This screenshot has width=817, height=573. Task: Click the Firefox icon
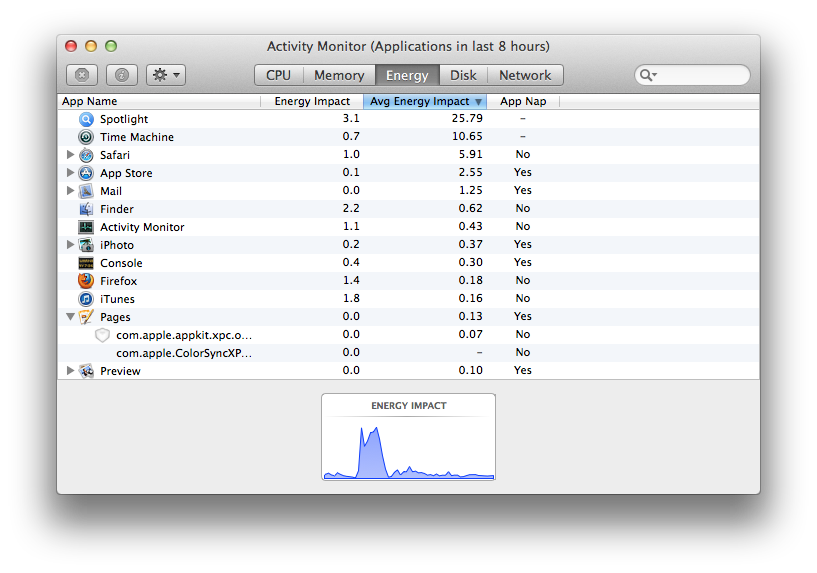click(86, 281)
